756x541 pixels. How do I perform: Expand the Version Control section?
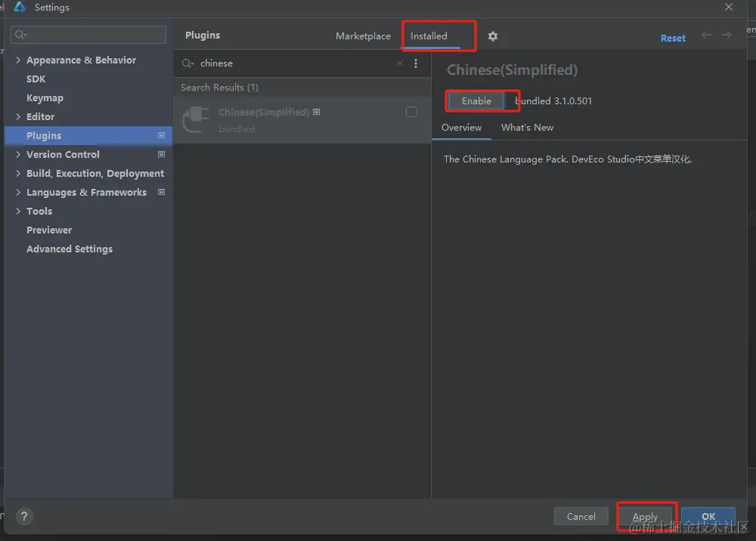(x=18, y=155)
